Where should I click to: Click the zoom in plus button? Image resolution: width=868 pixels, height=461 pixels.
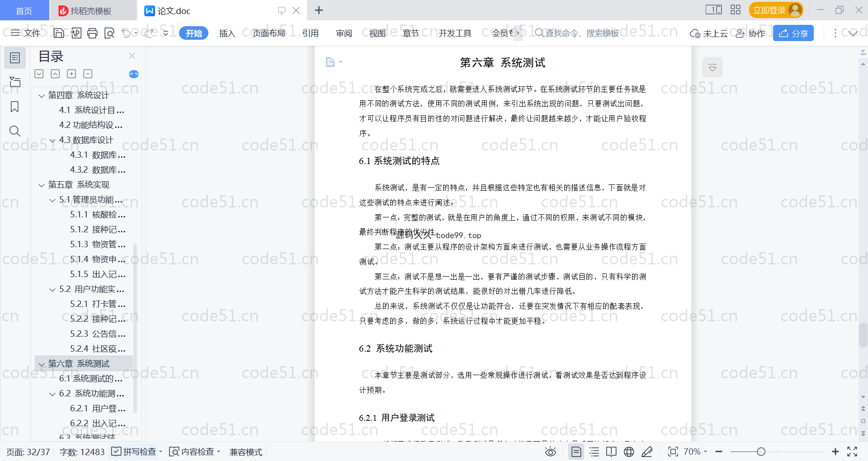pyautogui.click(x=835, y=452)
